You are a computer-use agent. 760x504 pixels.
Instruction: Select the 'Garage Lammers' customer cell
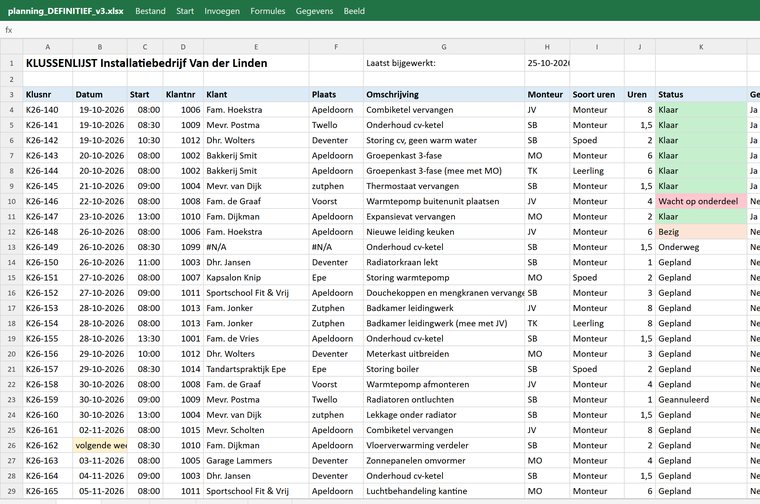[256, 461]
